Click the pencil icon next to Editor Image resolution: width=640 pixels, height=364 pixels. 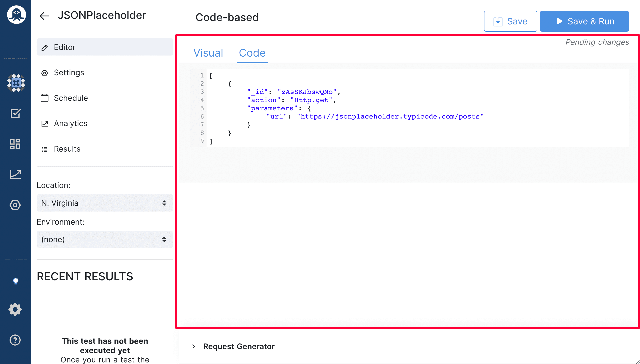(44, 47)
